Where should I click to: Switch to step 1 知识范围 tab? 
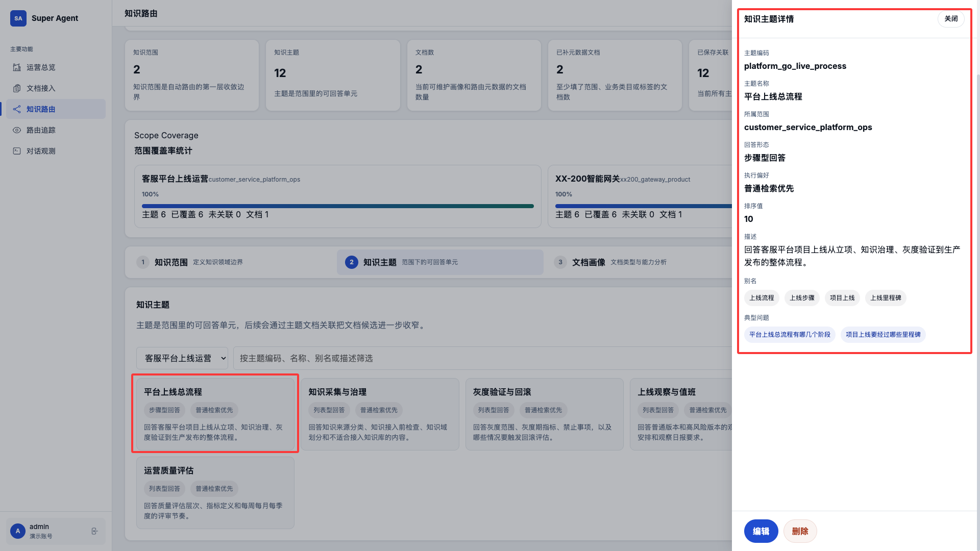coord(171,262)
